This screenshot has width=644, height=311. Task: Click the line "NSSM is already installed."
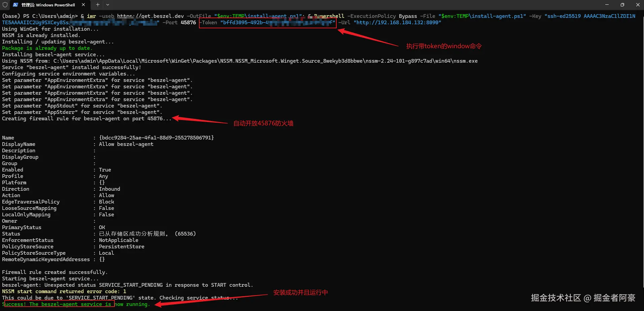tap(41, 35)
